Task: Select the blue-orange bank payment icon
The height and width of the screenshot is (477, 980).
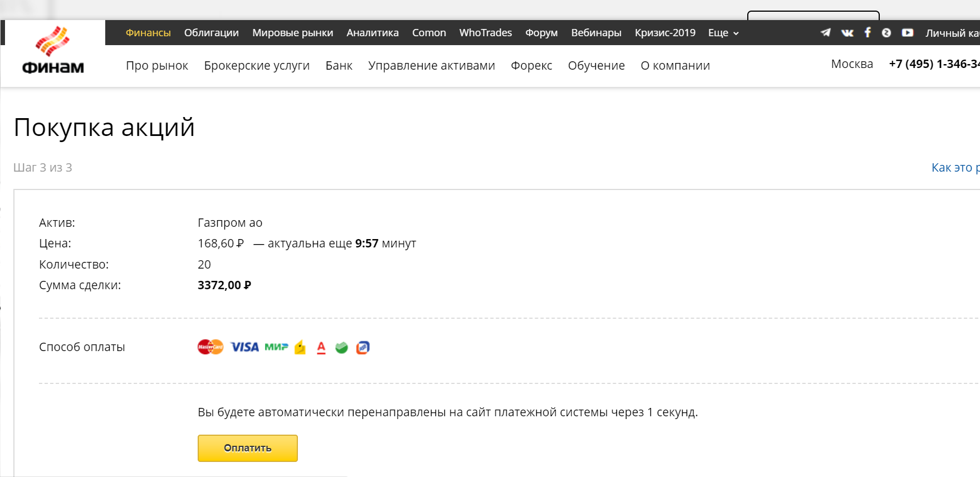Action: pos(362,348)
